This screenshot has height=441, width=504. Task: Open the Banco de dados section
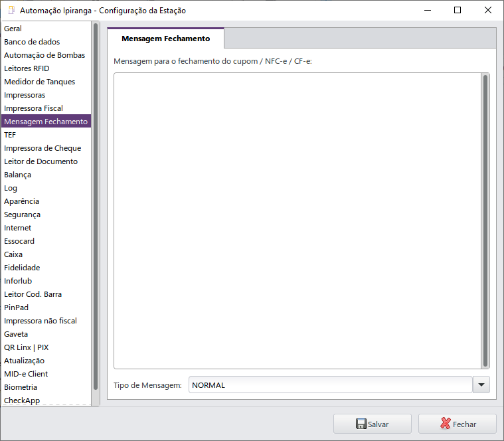[x=46, y=42]
